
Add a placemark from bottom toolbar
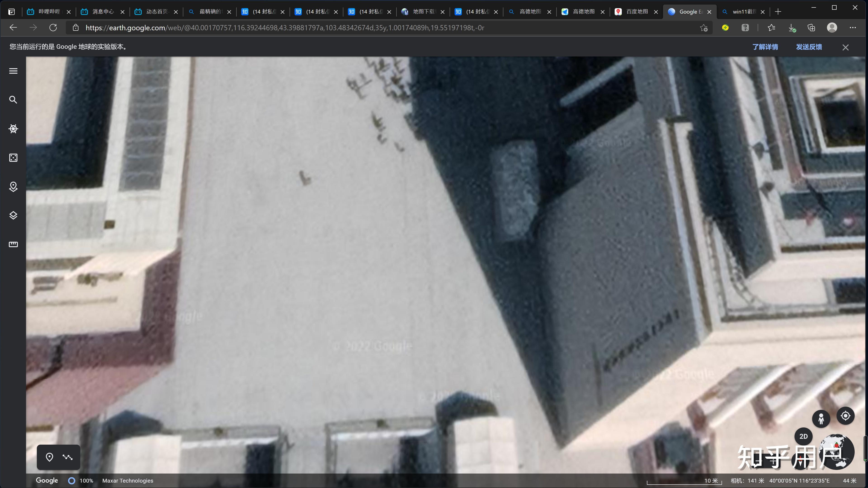(x=49, y=457)
